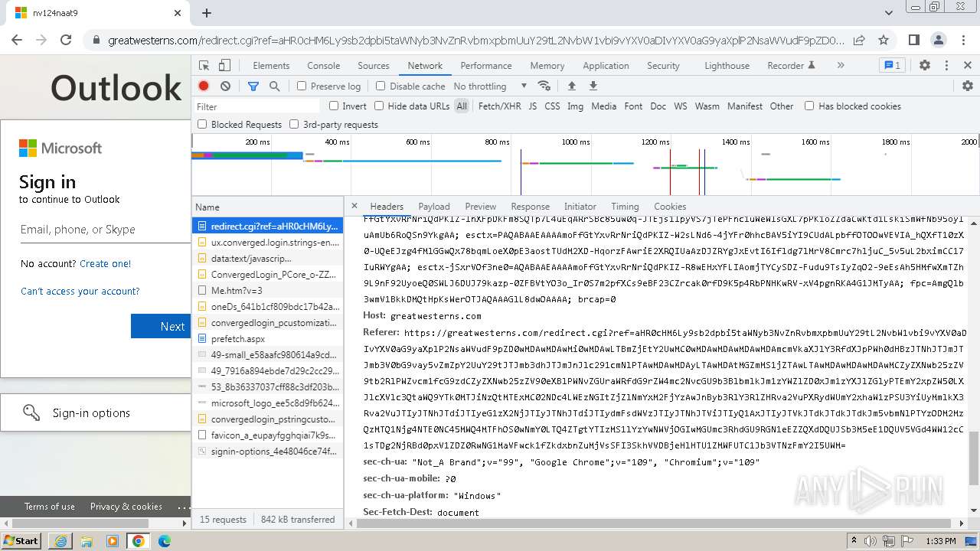Select the Me.htm?v=3 request
Viewport: 980px width, 551px height.
(x=267, y=290)
